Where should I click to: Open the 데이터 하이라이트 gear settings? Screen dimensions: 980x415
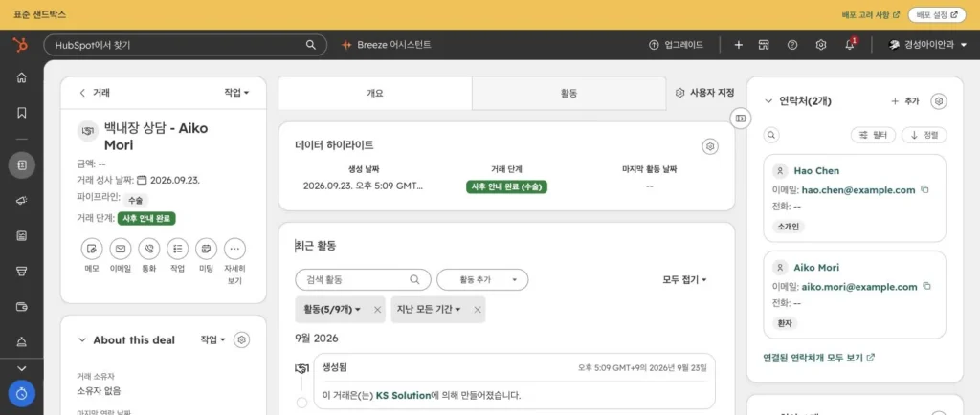pyautogui.click(x=710, y=146)
